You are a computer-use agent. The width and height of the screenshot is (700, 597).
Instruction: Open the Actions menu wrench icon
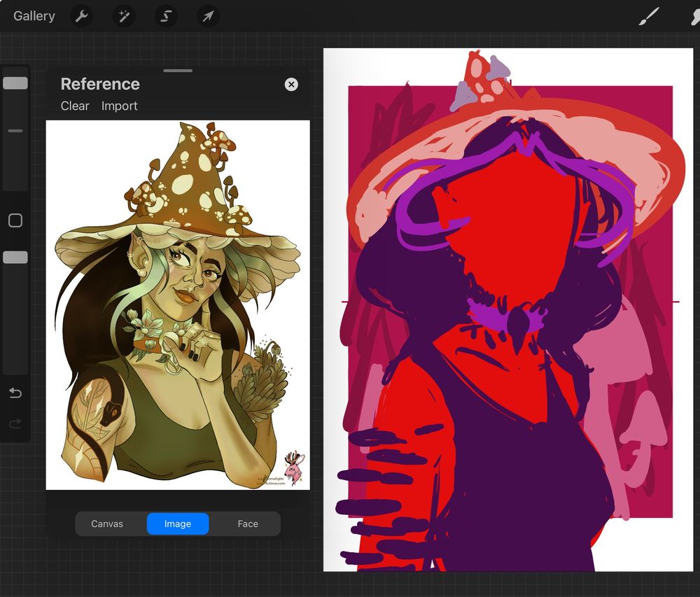(82, 15)
